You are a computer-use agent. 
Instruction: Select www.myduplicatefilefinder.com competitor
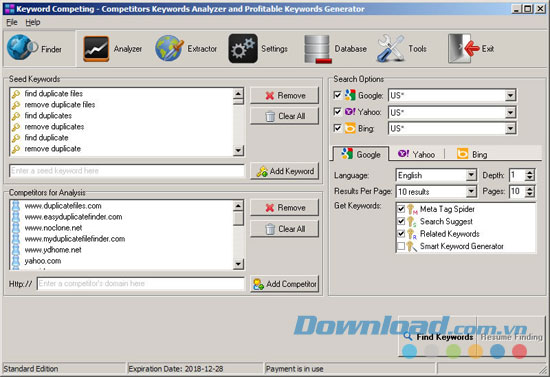pos(75,239)
